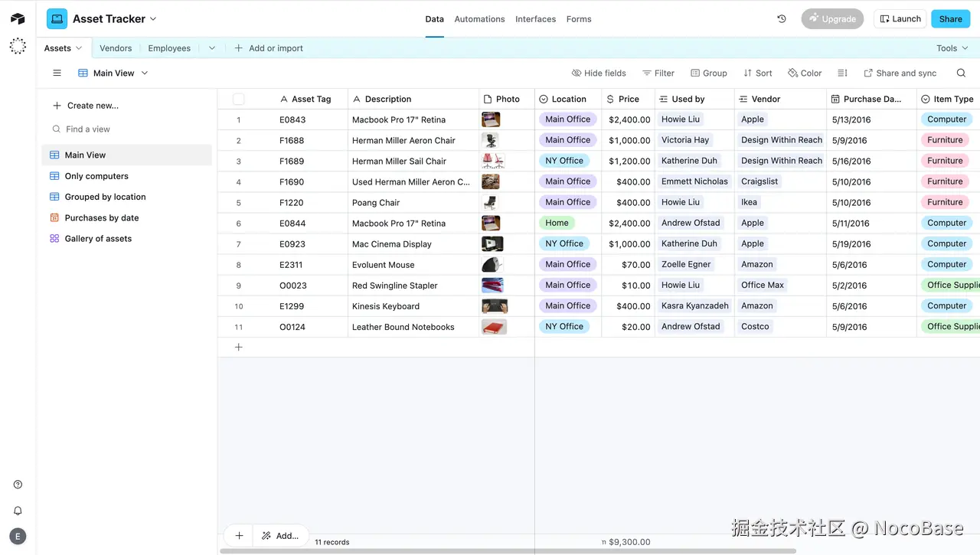Open the Employees table tab

(x=169, y=48)
